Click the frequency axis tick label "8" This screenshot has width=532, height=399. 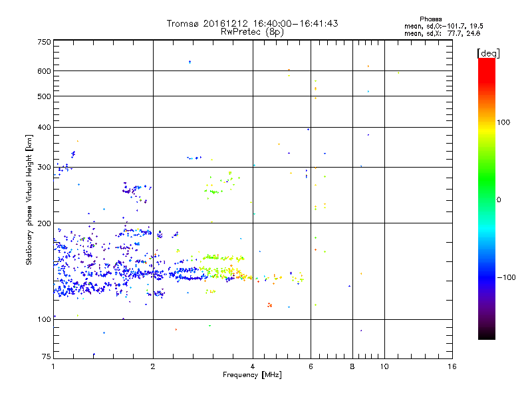point(352,366)
